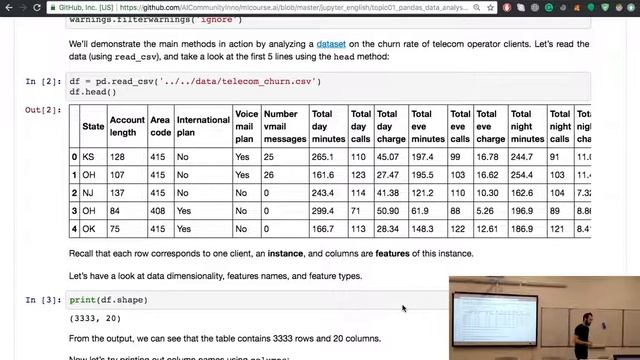Select the 'Total day calls' column header
This screenshot has height=360, width=640.
point(361,126)
